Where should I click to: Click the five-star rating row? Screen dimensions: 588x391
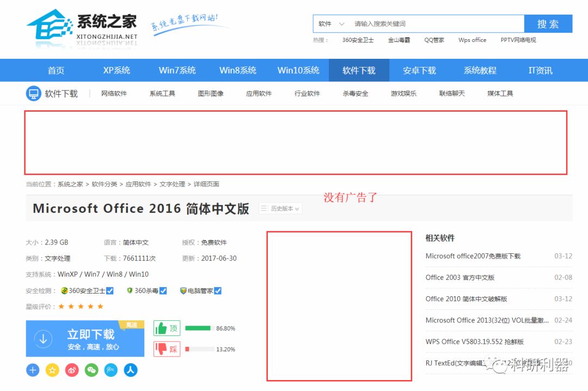tap(81, 307)
